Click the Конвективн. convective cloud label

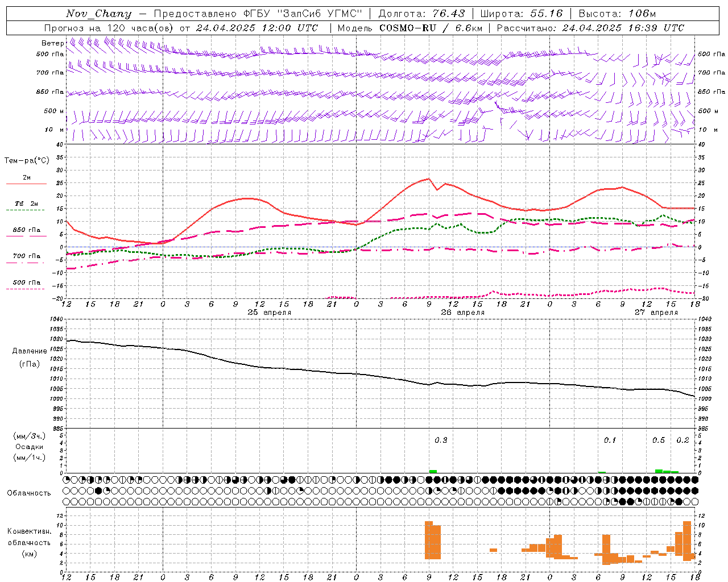coord(29,531)
